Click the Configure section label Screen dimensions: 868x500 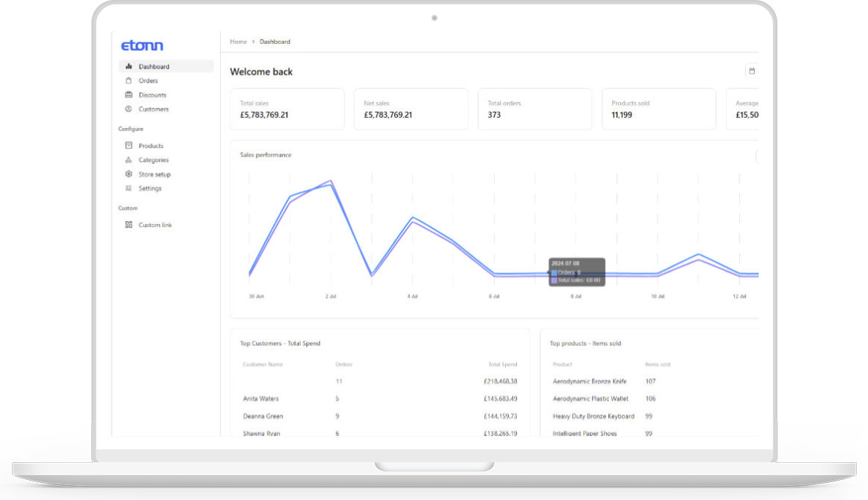131,129
